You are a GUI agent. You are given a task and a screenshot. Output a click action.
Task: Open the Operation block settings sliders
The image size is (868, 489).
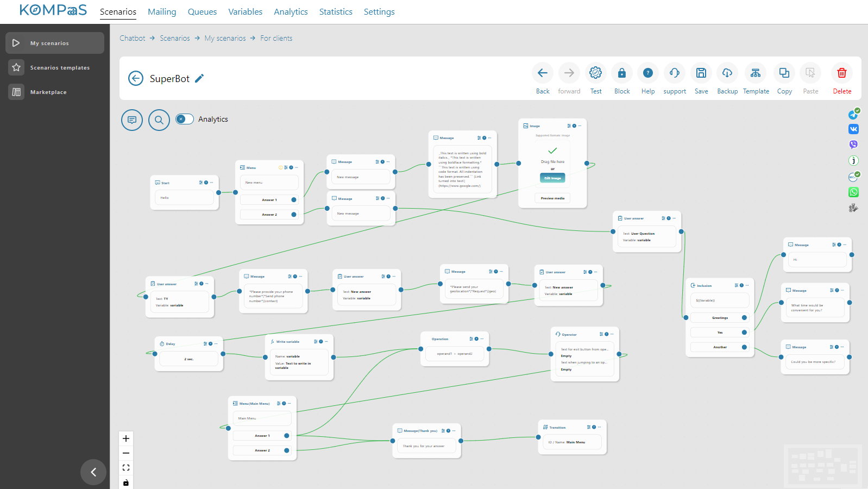pos(471,338)
